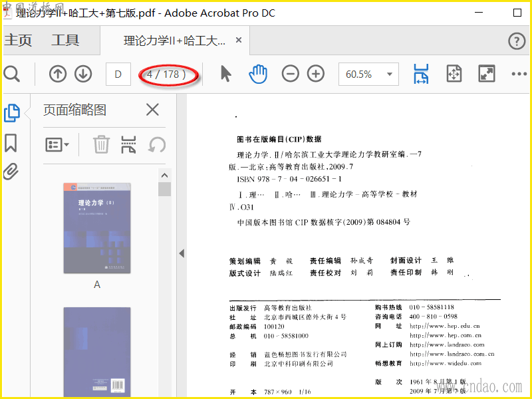This screenshot has width=532, height=399.
Task: Click the label 出版发行
Action: 243,308
